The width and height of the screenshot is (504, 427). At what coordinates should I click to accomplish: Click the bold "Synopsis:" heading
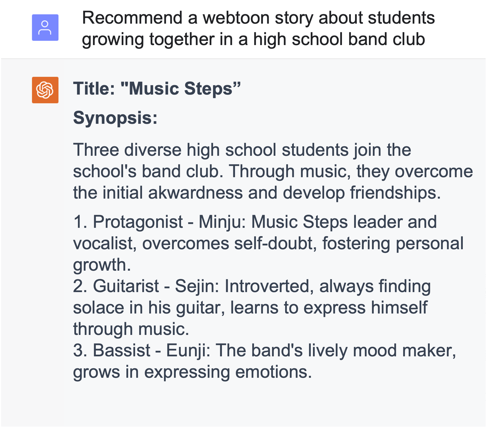pos(115,118)
